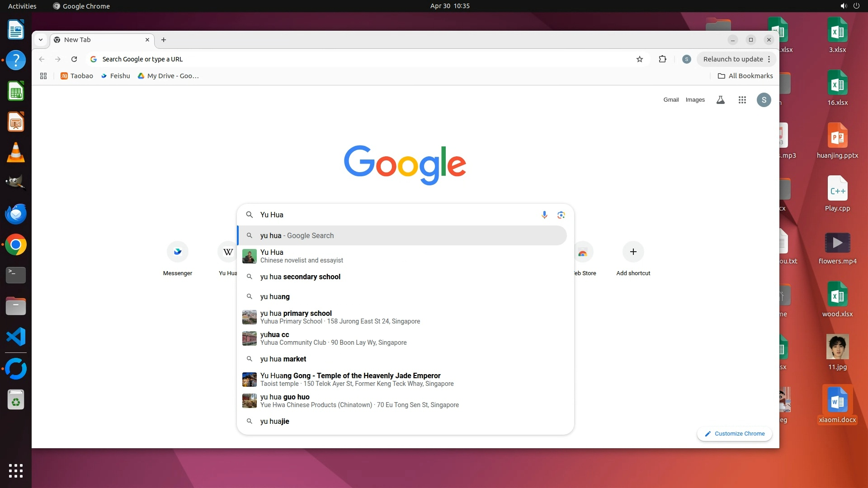Open a new tab with plus button
This screenshot has height=488, width=868.
pyautogui.click(x=164, y=40)
